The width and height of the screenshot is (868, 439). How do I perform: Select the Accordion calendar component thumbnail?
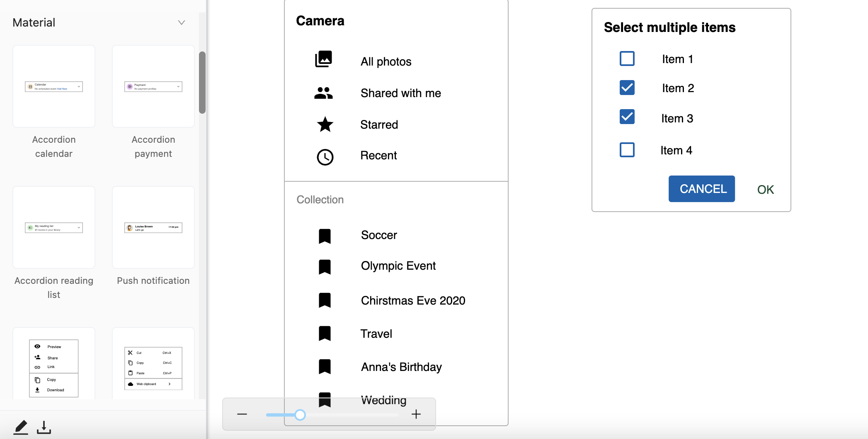click(x=54, y=86)
